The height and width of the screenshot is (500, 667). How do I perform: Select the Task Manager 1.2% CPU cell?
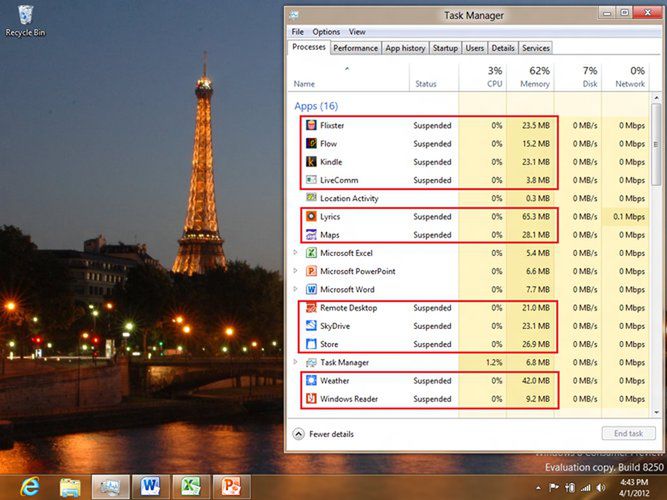pyautogui.click(x=482, y=362)
